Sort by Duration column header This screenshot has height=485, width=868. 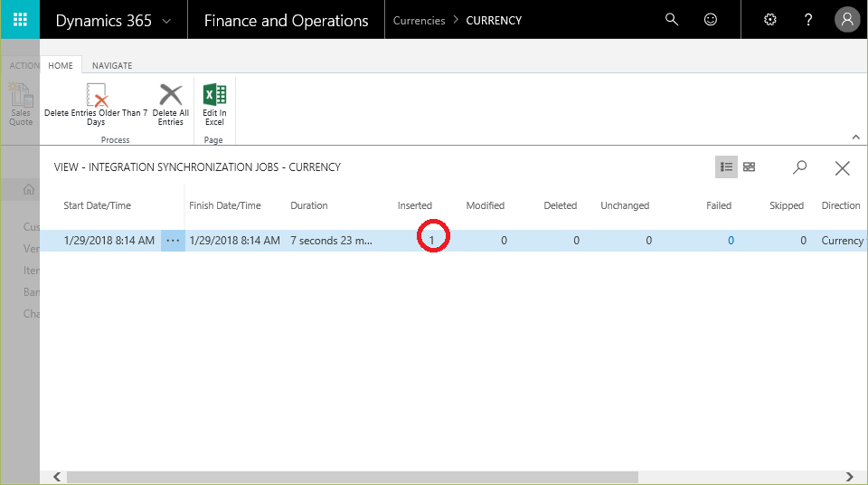click(309, 205)
